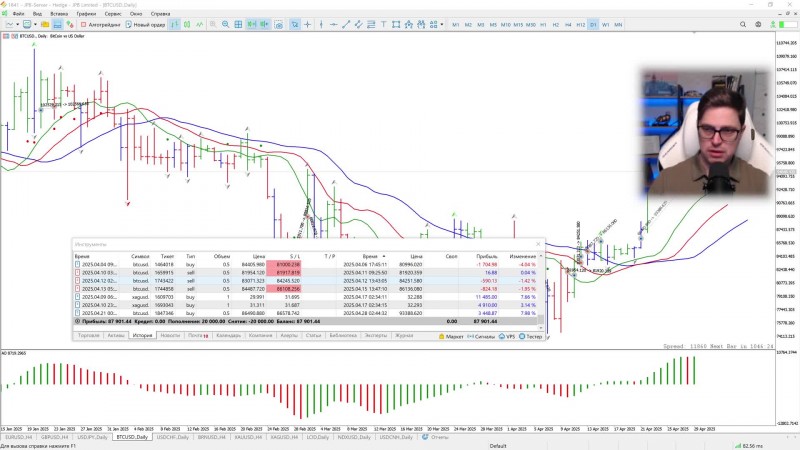The image size is (800, 450).
Task: Select the crosshair tool
Action: pos(308,24)
